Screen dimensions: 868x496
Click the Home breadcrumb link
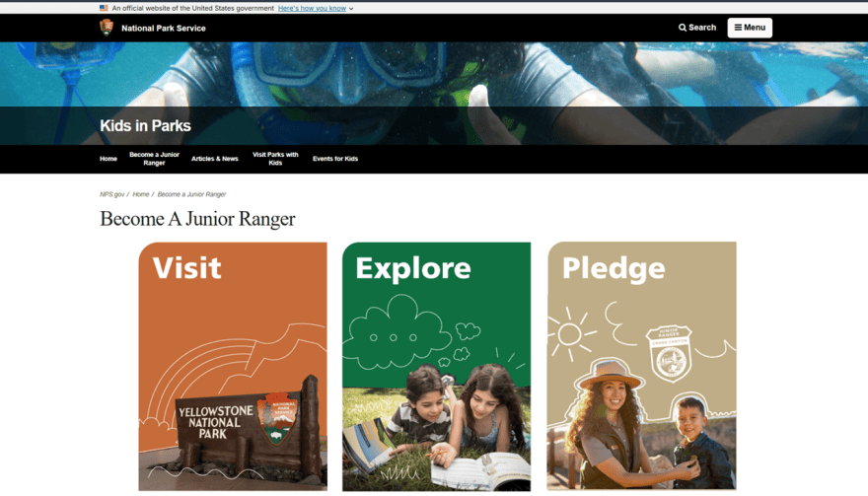pyautogui.click(x=141, y=194)
